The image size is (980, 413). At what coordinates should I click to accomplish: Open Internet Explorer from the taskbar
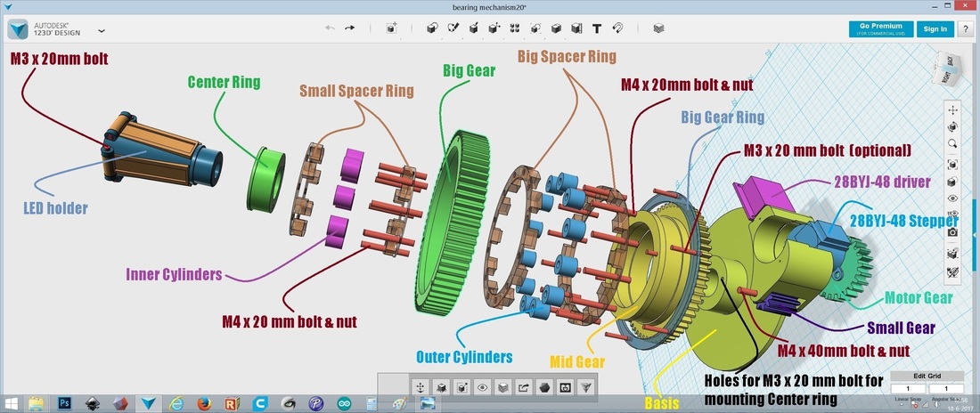click(x=176, y=403)
